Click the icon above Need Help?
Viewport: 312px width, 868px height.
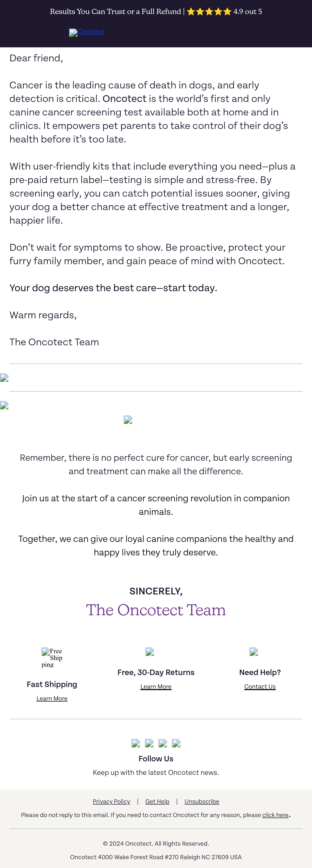coord(254,652)
